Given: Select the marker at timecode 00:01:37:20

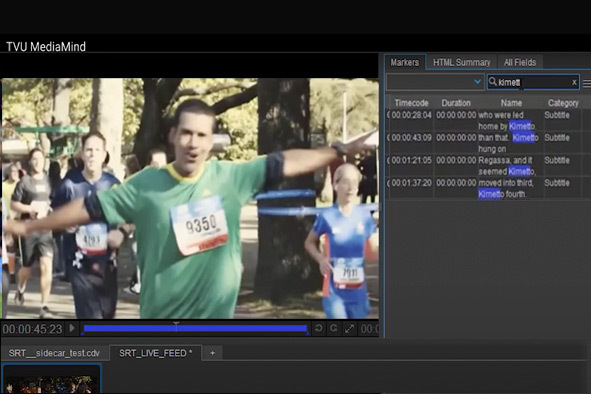Looking at the screenshot, I should tap(411, 183).
